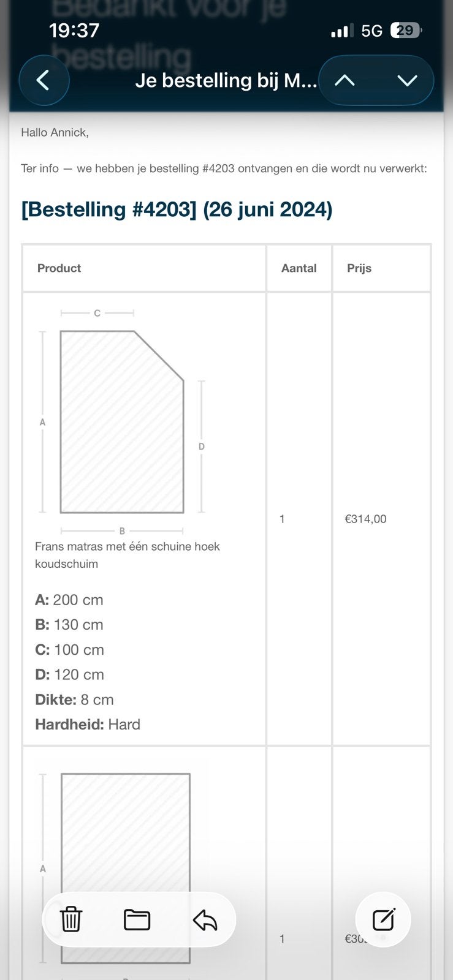Select the Product column header
Viewport: 453px width, 980px height.
tap(59, 268)
